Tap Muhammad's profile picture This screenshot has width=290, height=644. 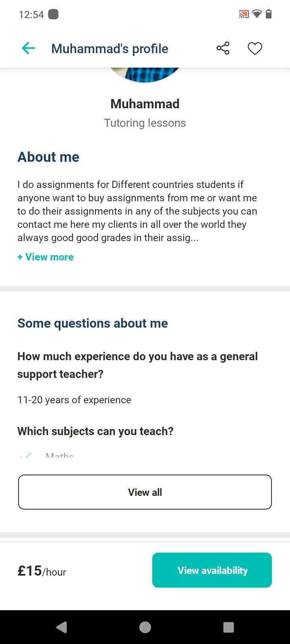pyautogui.click(x=145, y=75)
